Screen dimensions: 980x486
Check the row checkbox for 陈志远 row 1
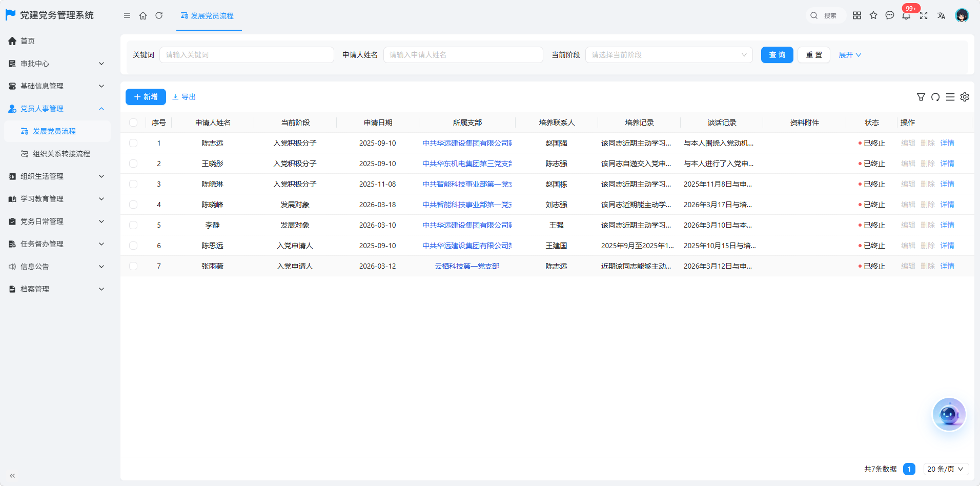(x=133, y=143)
